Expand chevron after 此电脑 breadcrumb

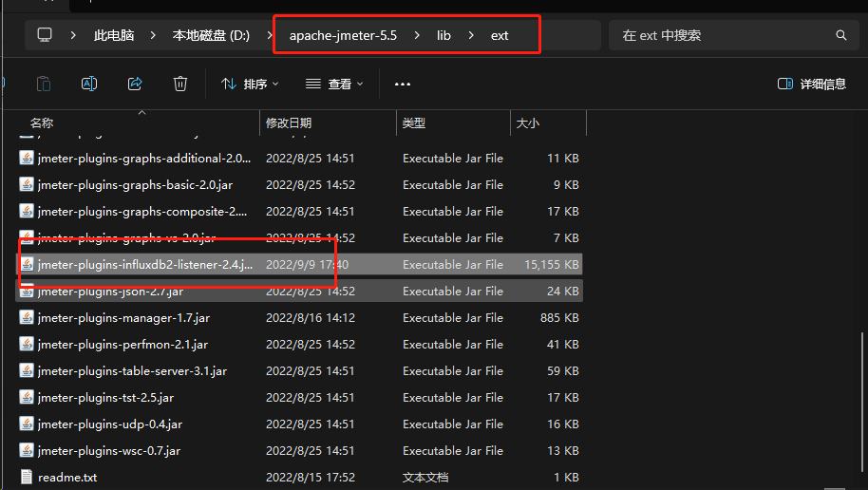(153, 35)
